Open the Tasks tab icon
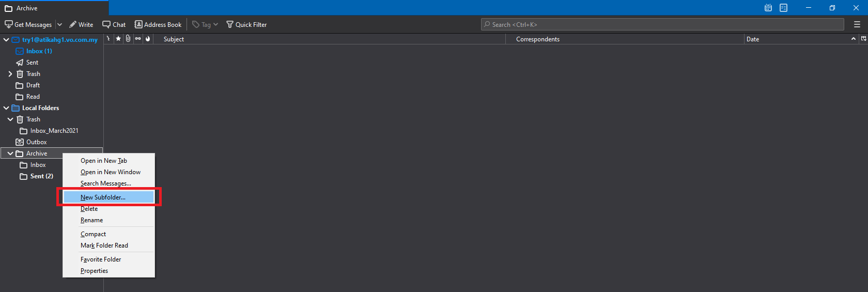The width and height of the screenshot is (868, 292). (784, 8)
